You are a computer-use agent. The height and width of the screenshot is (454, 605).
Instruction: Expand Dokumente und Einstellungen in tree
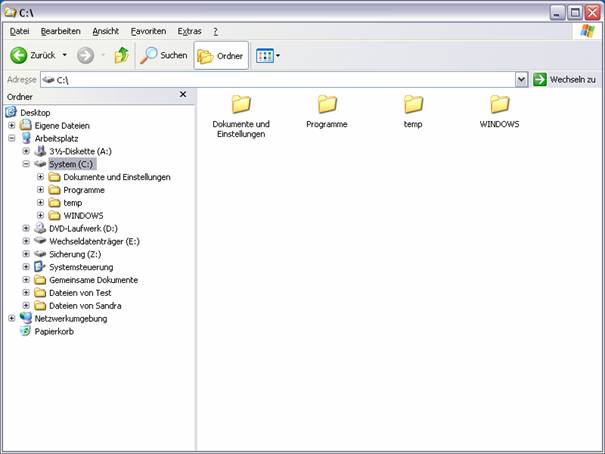(41, 177)
